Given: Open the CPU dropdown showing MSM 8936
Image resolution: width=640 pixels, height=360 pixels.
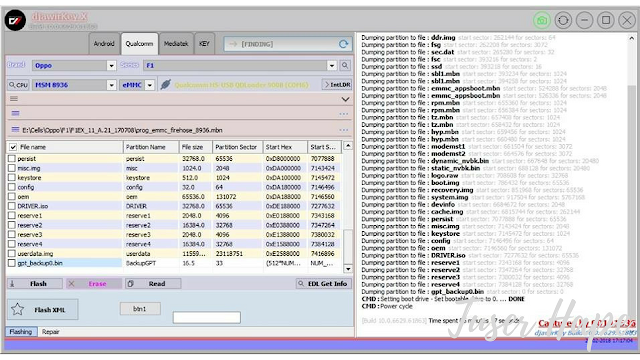Looking at the screenshot, I should (x=111, y=85).
